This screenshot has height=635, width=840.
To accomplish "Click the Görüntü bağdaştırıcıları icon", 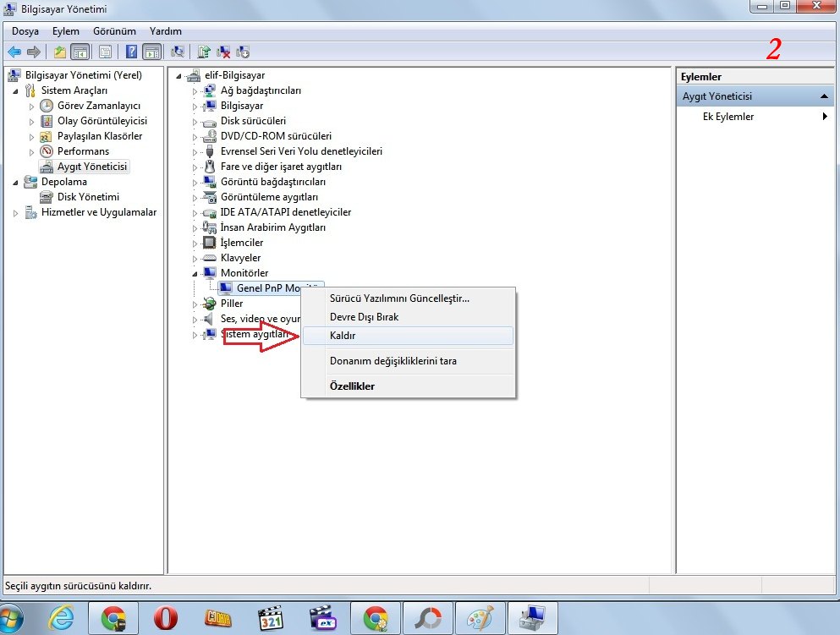I will click(x=210, y=182).
